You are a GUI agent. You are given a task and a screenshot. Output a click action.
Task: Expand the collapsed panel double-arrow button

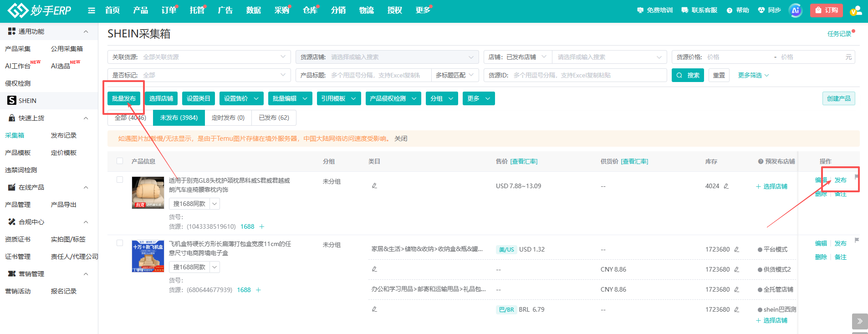860,321
